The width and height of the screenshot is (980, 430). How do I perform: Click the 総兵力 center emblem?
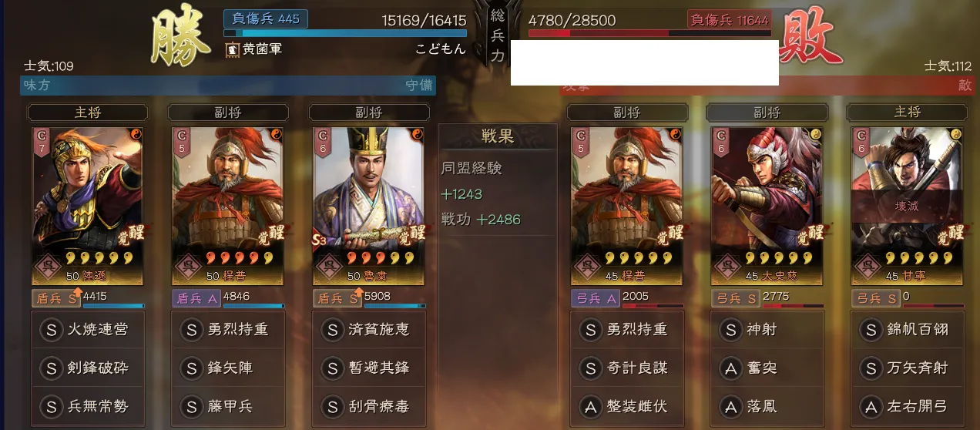tap(498, 35)
